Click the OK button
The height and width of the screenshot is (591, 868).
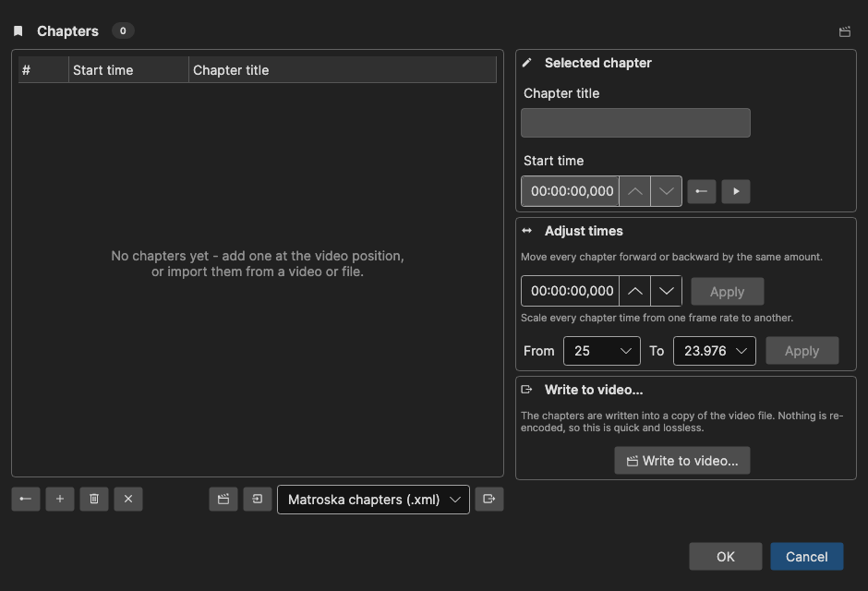(726, 556)
